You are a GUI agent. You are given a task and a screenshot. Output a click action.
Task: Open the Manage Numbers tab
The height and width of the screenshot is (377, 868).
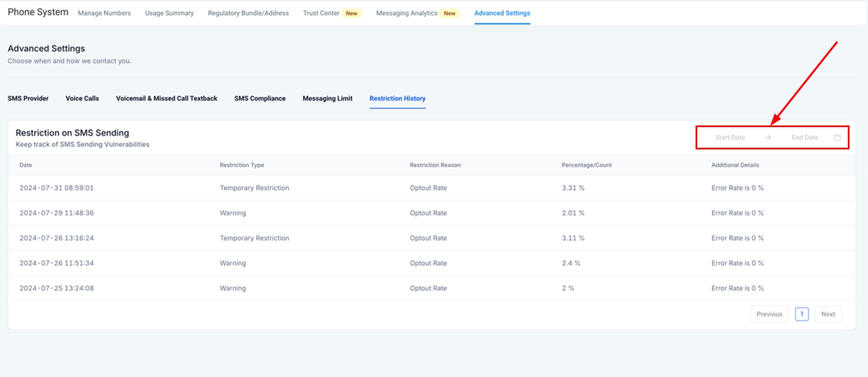[104, 13]
